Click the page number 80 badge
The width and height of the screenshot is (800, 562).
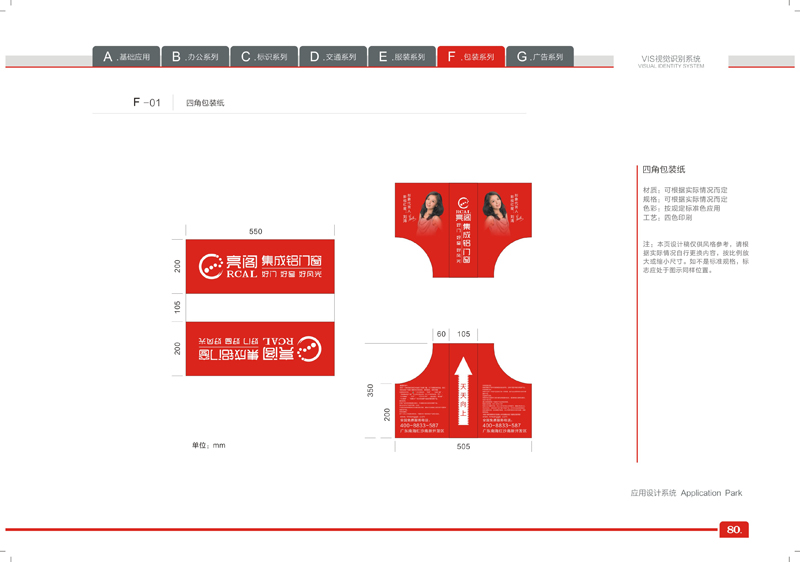point(734,529)
